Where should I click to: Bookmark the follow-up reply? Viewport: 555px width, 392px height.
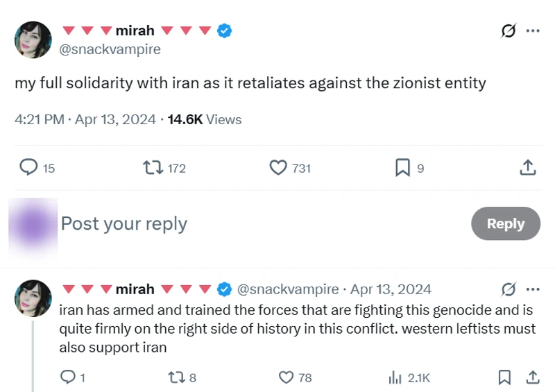[x=505, y=377]
